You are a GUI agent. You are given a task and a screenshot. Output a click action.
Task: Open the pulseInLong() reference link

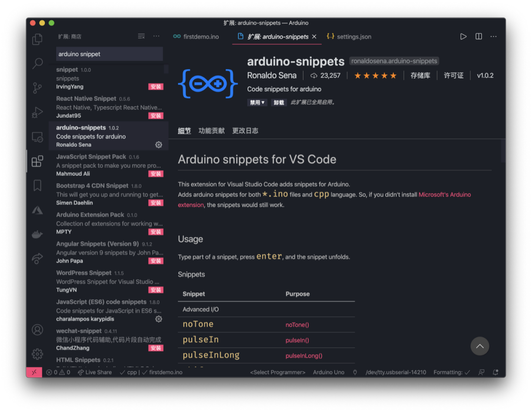[304, 356]
